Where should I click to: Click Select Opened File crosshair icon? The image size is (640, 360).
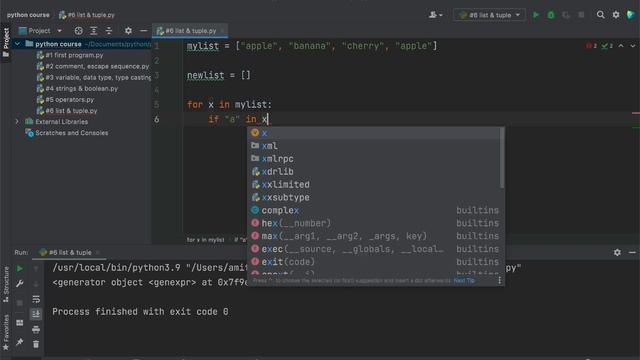click(x=78, y=31)
